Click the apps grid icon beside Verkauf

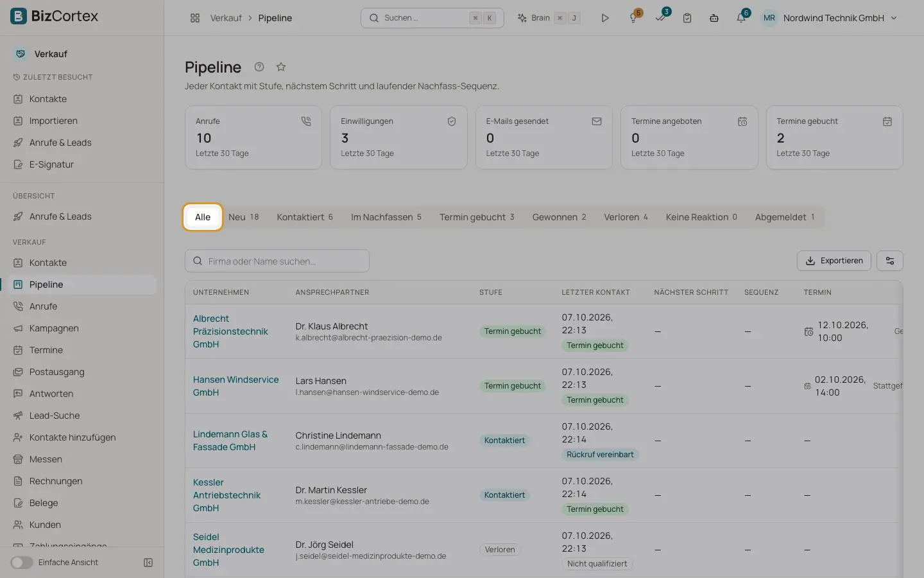click(195, 18)
